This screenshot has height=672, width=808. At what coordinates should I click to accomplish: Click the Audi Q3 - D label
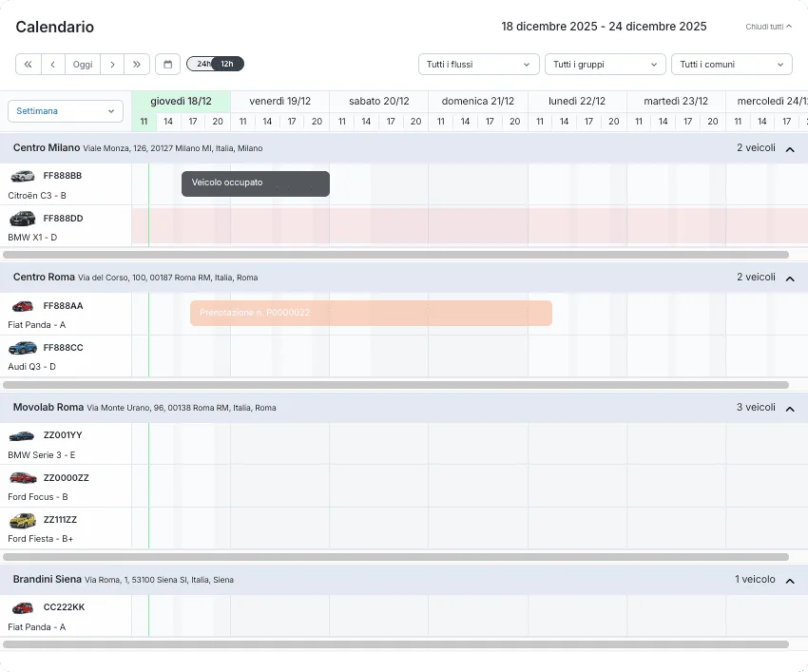tap(32, 367)
